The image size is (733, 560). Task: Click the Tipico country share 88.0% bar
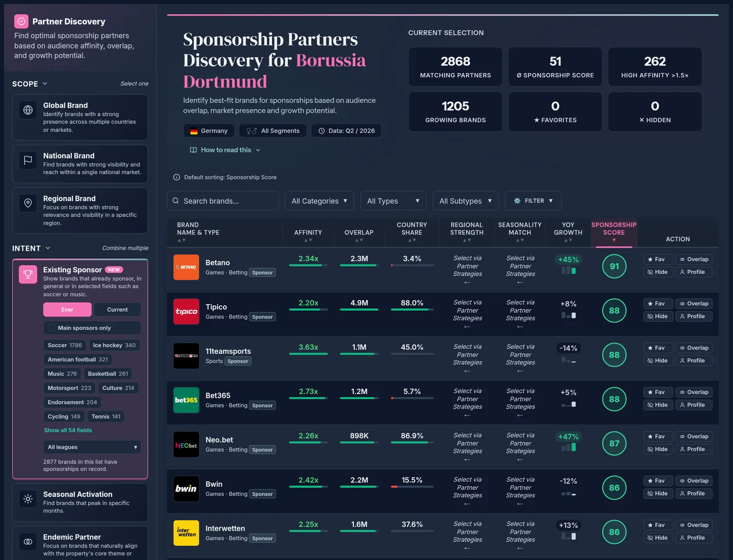[412, 310]
